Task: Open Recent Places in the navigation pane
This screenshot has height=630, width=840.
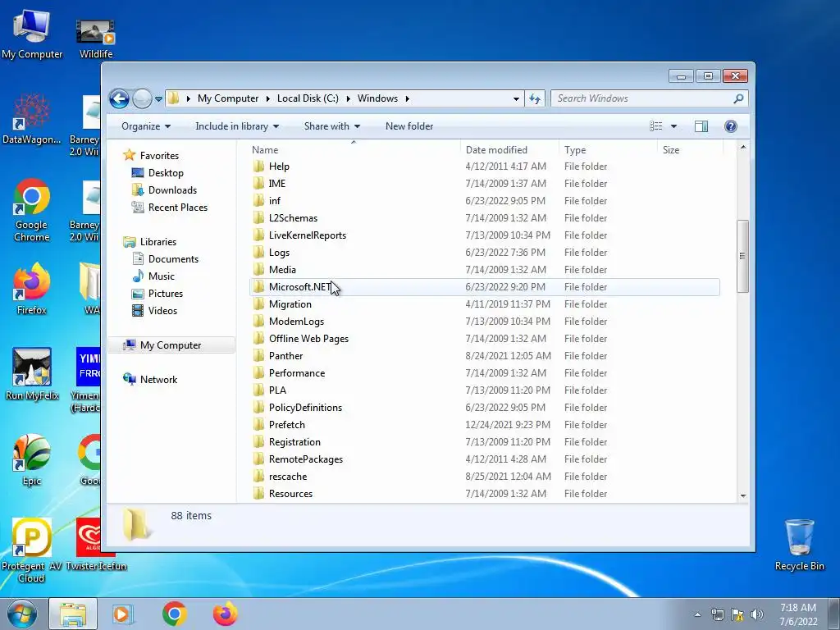Action: pyautogui.click(x=177, y=208)
